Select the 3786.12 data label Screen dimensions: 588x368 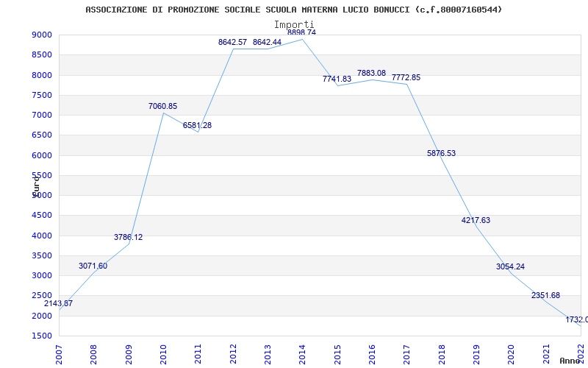[128, 237]
